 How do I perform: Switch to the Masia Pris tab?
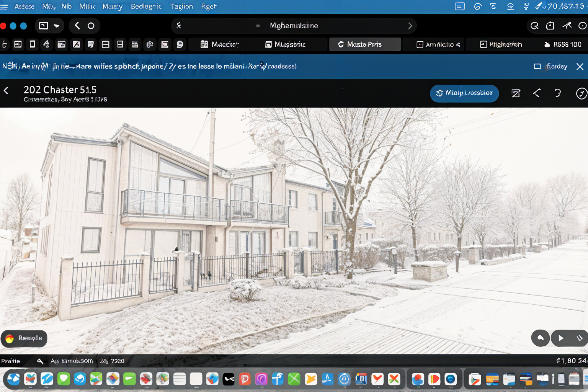pos(364,44)
